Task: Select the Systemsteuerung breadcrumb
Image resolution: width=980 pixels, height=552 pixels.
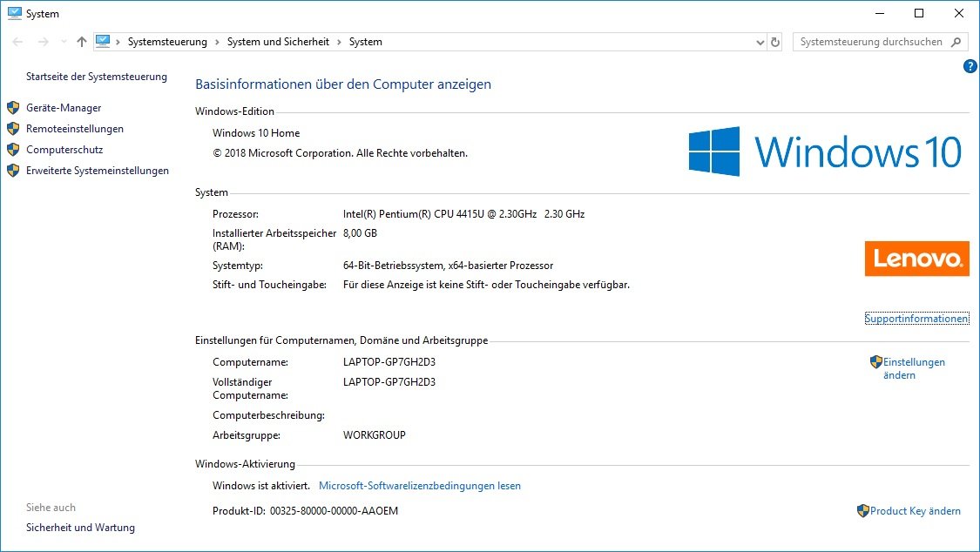Action: pyautogui.click(x=167, y=42)
